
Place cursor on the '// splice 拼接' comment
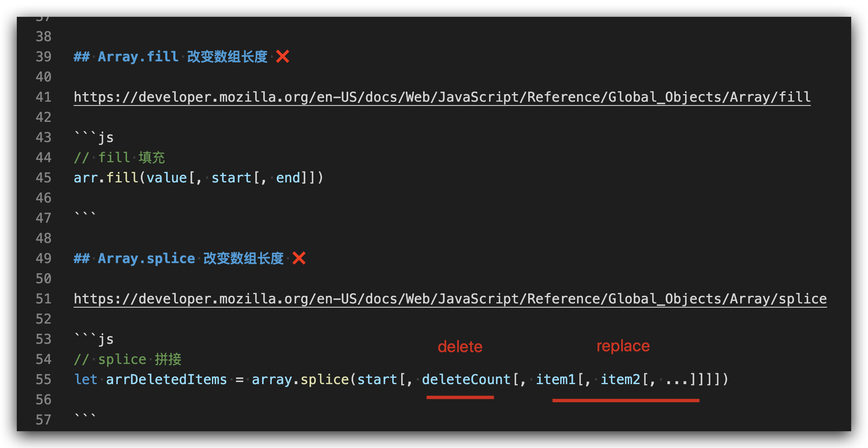127,359
